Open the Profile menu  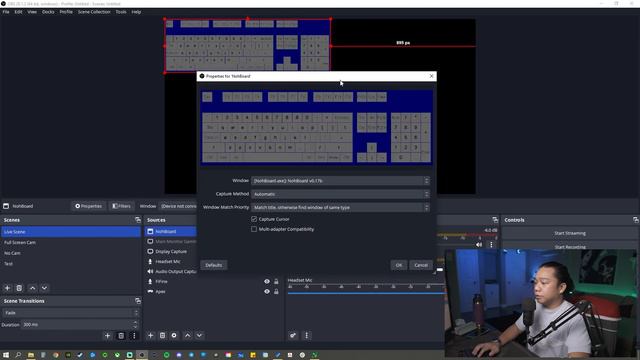coord(66,12)
